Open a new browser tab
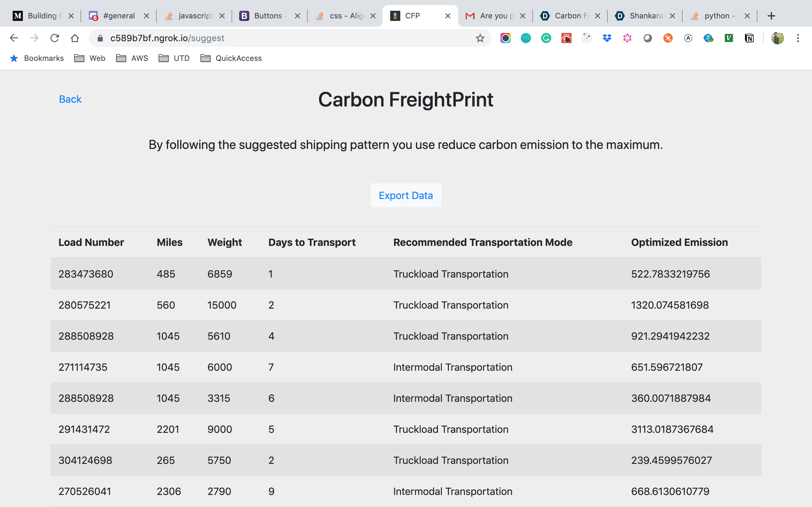The height and width of the screenshot is (507, 812). pos(771,16)
